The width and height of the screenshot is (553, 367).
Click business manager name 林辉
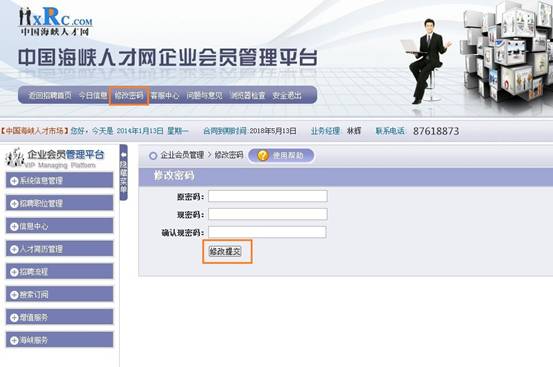(354, 131)
